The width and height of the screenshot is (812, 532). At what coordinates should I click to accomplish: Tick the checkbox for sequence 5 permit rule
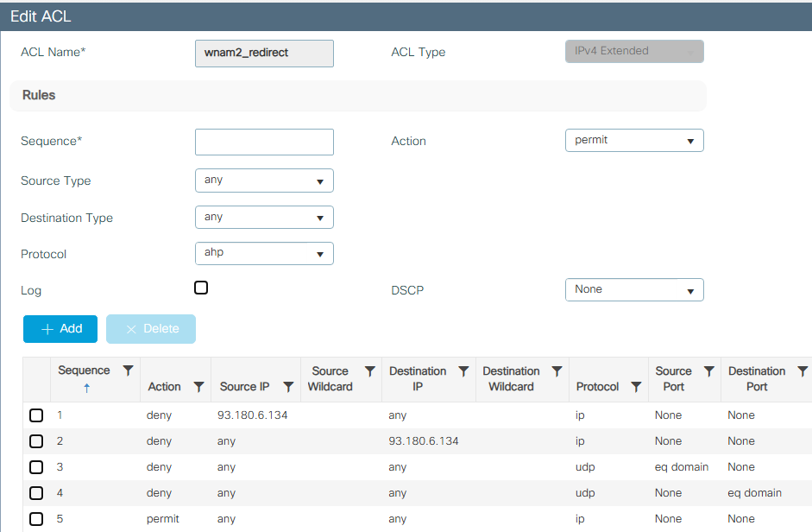pyautogui.click(x=36, y=519)
